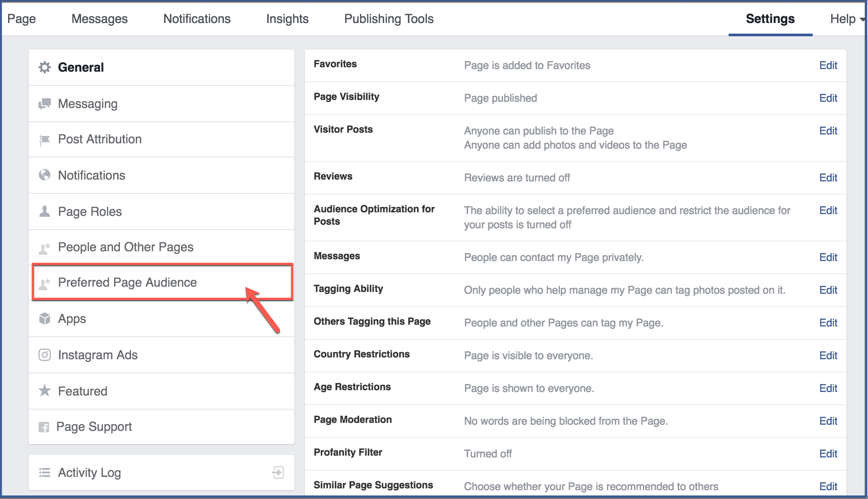868x499 pixels.
Task: Click the Country Restrictions row label
Action: 361,354
